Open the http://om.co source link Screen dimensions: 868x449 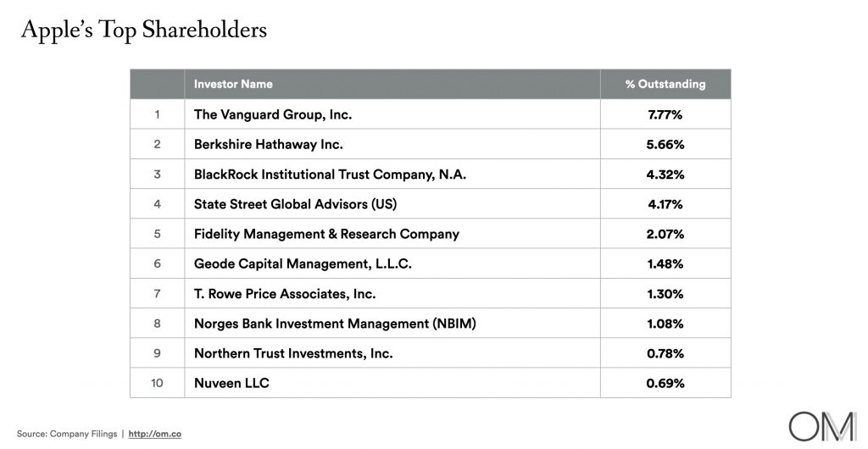[x=155, y=434]
